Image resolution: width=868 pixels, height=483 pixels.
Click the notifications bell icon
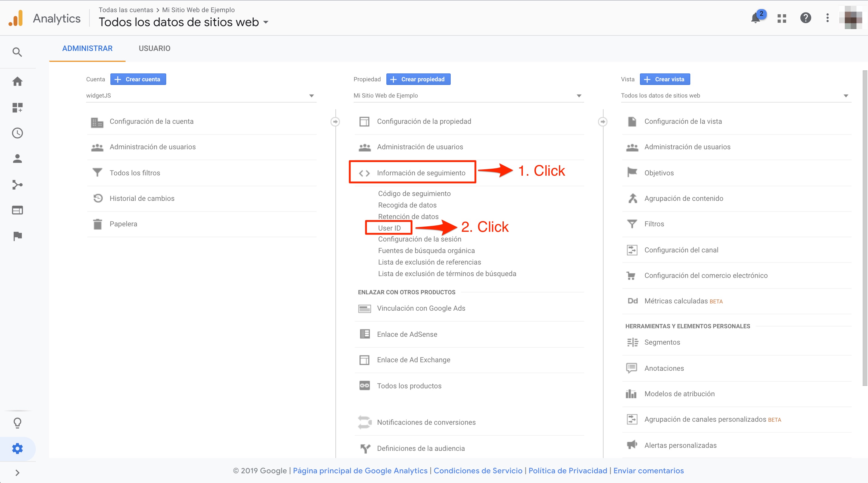(755, 18)
